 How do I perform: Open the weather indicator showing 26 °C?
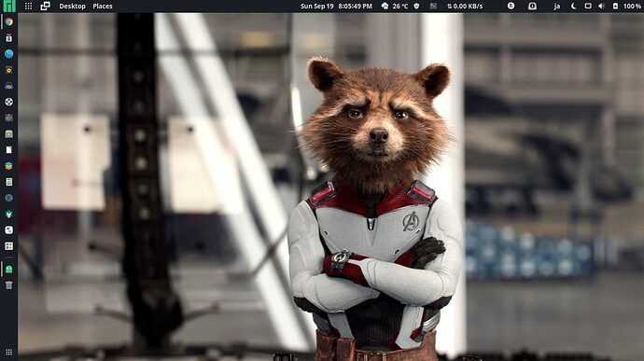(395, 7)
